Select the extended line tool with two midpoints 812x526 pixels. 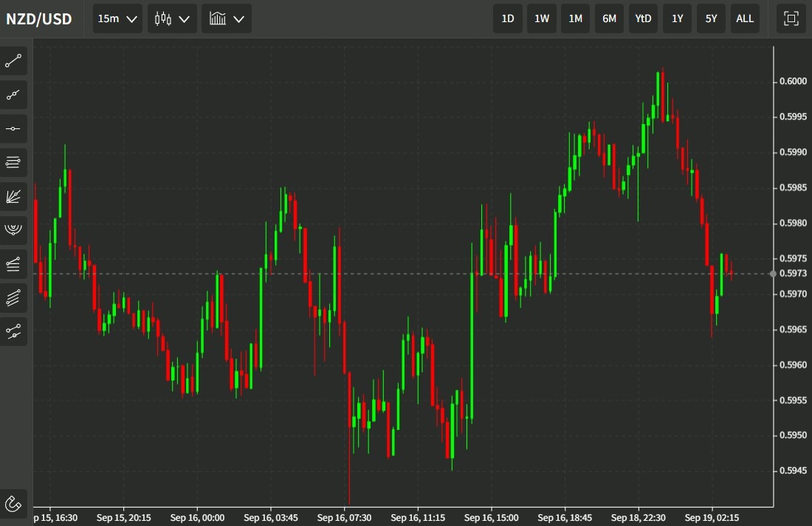[13, 95]
